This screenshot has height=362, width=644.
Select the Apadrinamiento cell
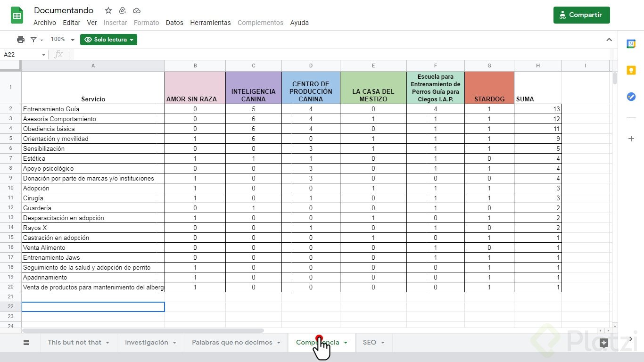pyautogui.click(x=93, y=277)
